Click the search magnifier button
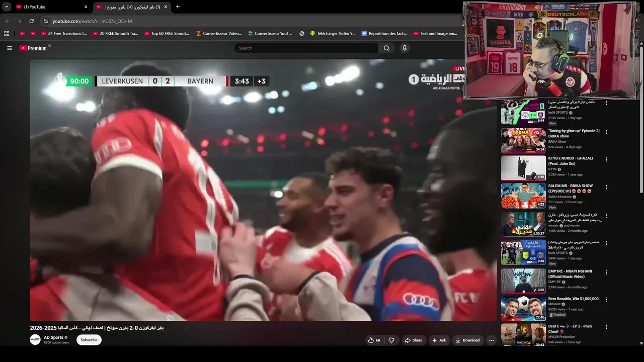 click(386, 48)
